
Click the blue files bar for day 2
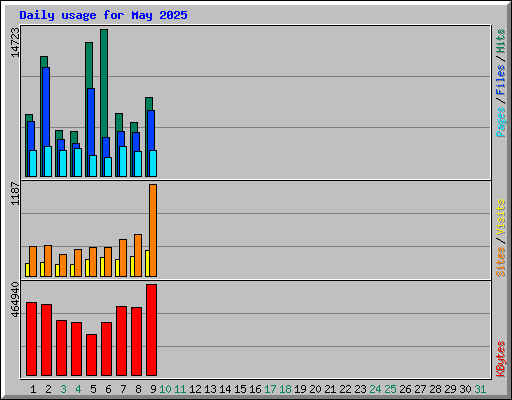[46, 107]
